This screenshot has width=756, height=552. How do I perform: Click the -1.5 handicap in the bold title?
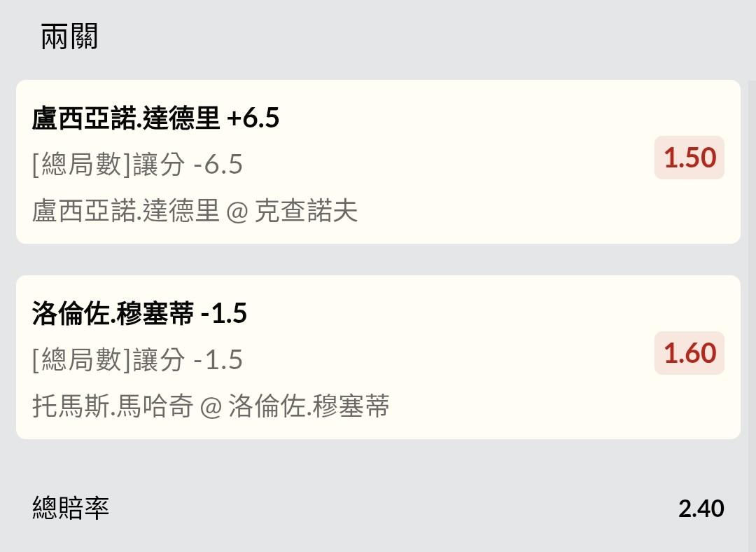[224, 314]
